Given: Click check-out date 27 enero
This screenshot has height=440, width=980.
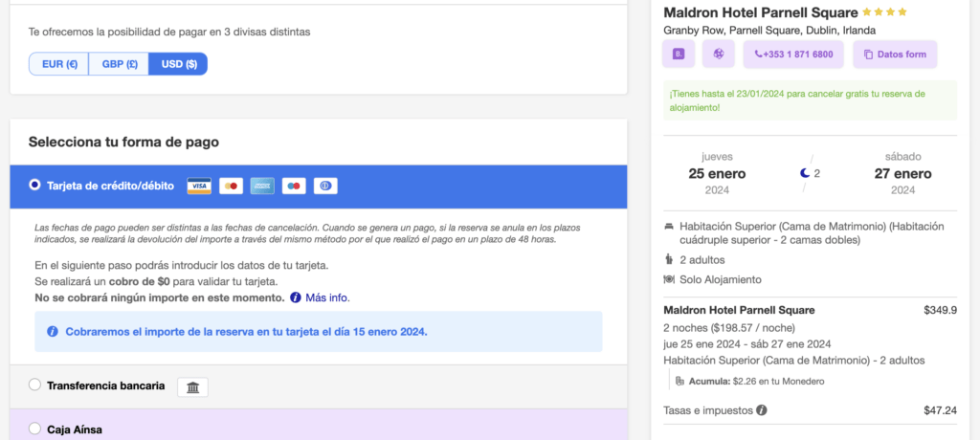Looking at the screenshot, I should pyautogui.click(x=902, y=173).
